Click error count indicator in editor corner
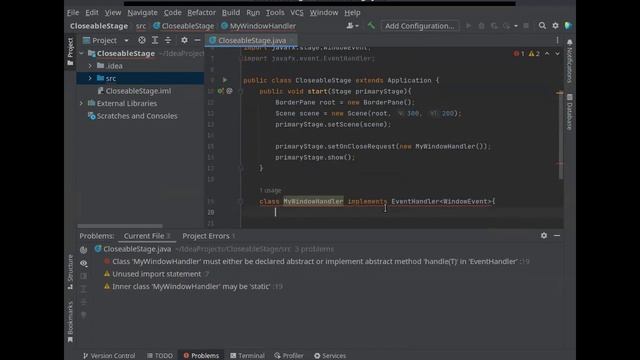This screenshot has height=360, width=640. click(x=519, y=53)
